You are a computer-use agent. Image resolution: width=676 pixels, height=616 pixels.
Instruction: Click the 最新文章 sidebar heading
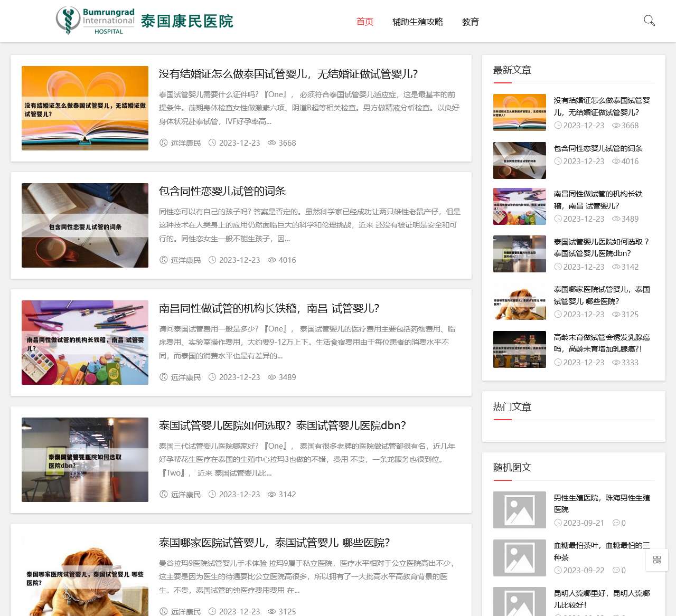tap(512, 70)
